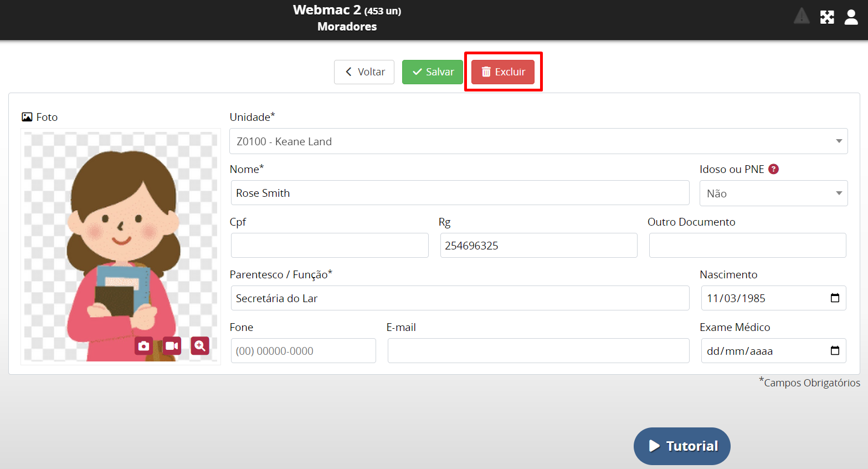
Task: Click the camera icon to take photo
Action: (143, 346)
